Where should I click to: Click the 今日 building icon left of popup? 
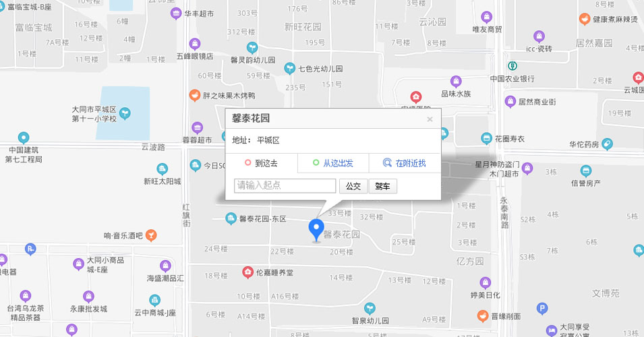coord(196,165)
